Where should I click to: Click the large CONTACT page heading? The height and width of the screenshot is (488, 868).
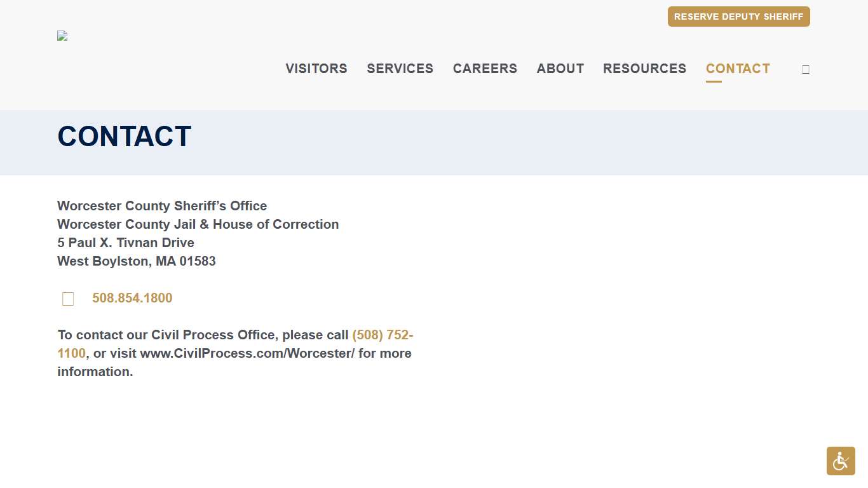click(x=124, y=137)
